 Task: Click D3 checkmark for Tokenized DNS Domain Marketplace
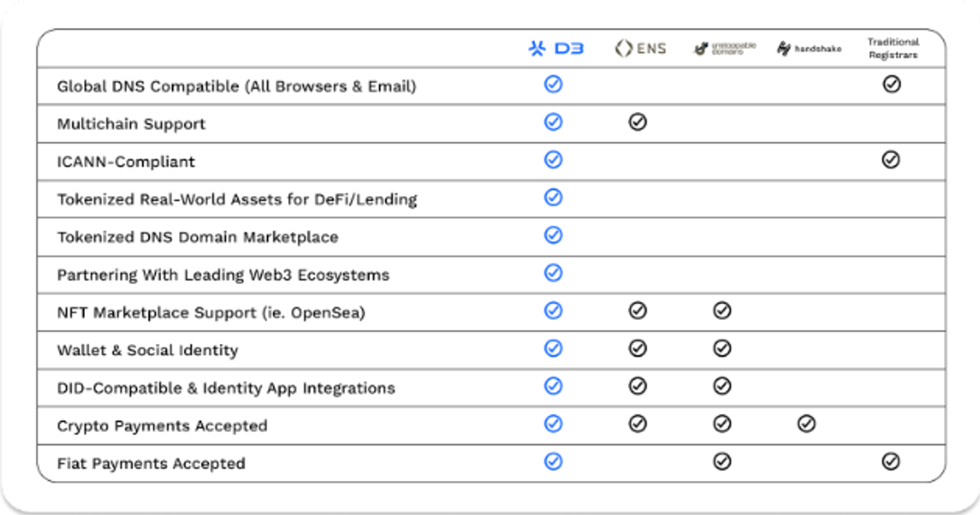point(553,235)
